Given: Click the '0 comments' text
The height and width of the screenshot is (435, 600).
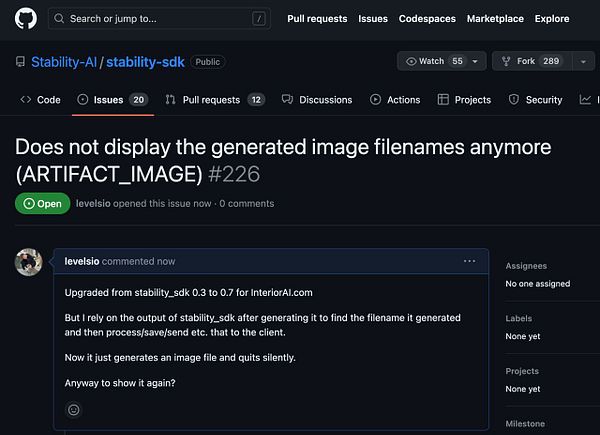Looking at the screenshot, I should pos(247,204).
